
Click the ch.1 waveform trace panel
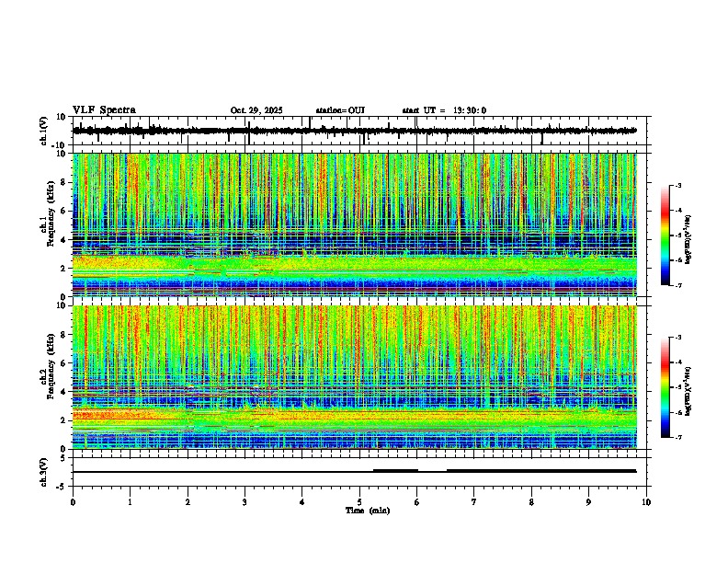coord(359,131)
